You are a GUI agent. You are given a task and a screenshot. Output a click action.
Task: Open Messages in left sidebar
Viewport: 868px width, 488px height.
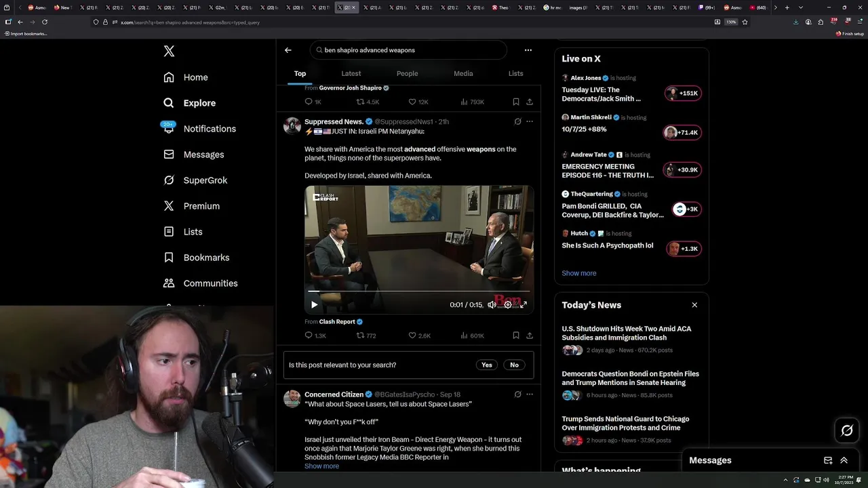193,155
